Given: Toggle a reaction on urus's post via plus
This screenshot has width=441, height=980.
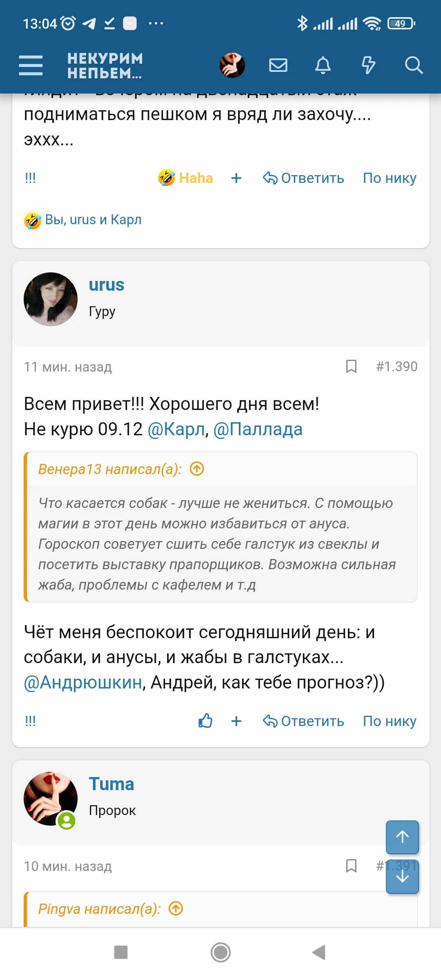Looking at the screenshot, I should (236, 721).
